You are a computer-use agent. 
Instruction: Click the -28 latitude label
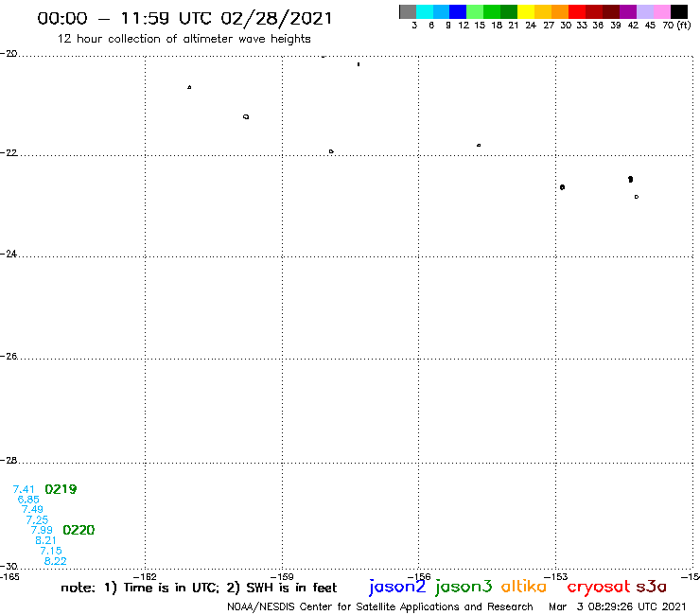9,460
